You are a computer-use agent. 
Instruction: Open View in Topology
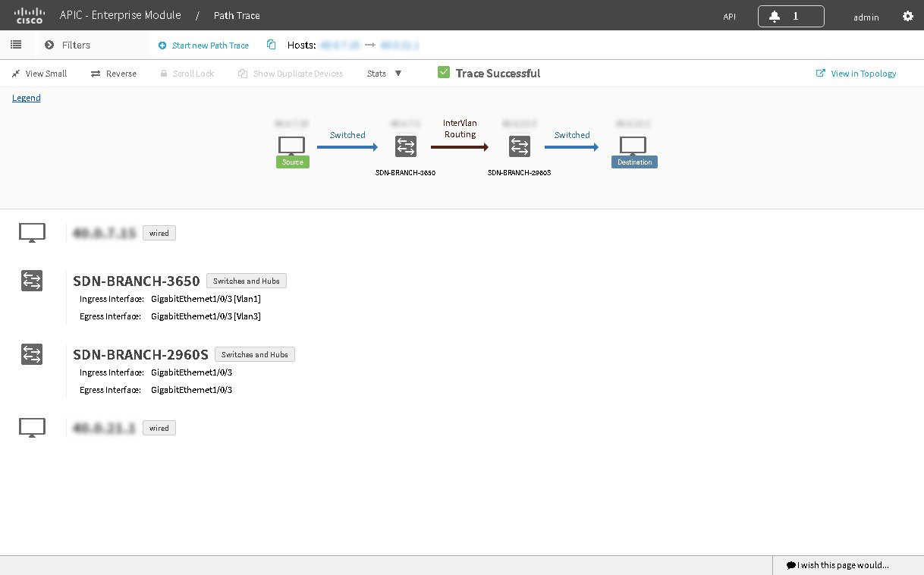(856, 73)
